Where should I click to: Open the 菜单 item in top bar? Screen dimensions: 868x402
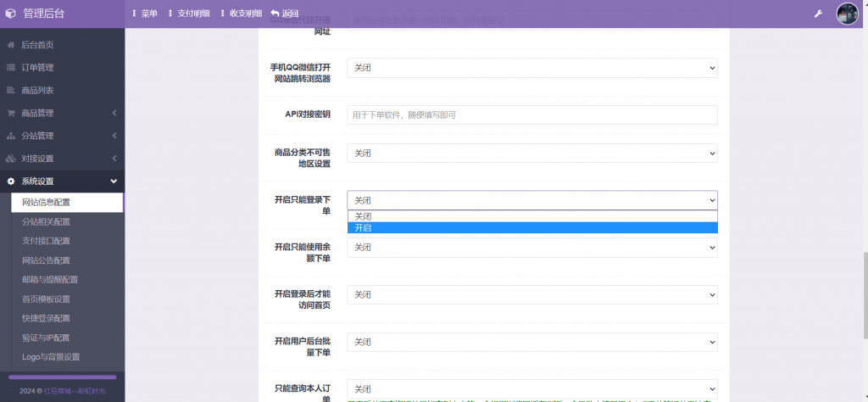coord(149,14)
